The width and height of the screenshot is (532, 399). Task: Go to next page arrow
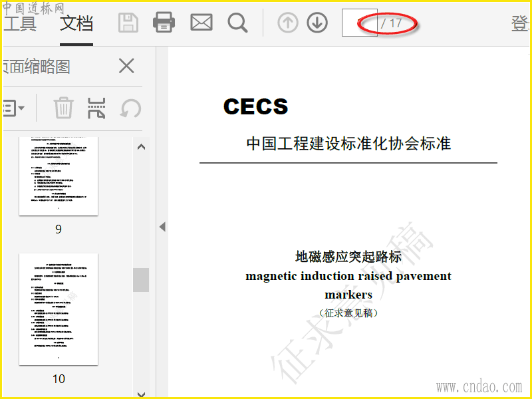tap(317, 23)
